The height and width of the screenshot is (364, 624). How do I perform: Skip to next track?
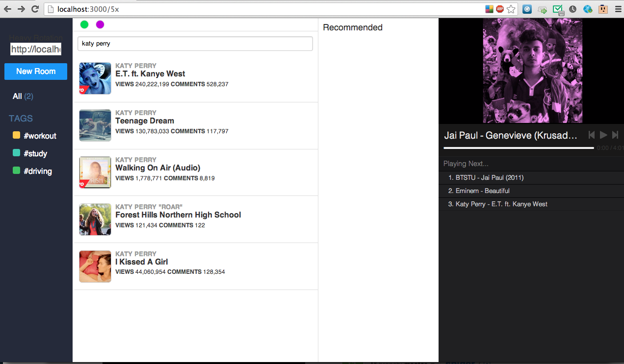coord(615,135)
